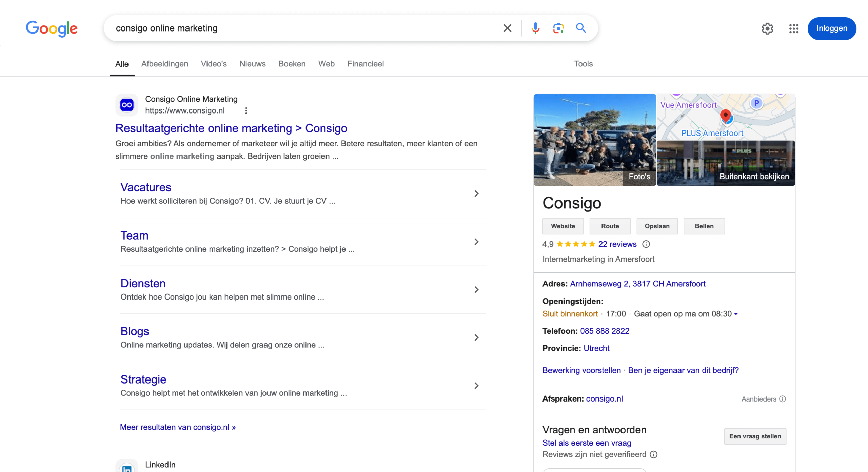The image size is (868, 472).
Task: Click the Consigo favicon next to consigo.nl
Action: (127, 105)
